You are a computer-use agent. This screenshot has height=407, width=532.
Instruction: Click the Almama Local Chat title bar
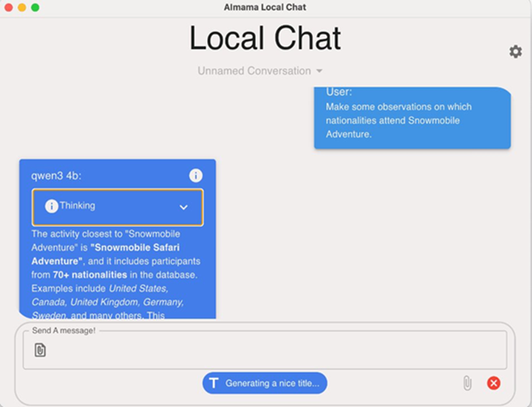click(265, 7)
